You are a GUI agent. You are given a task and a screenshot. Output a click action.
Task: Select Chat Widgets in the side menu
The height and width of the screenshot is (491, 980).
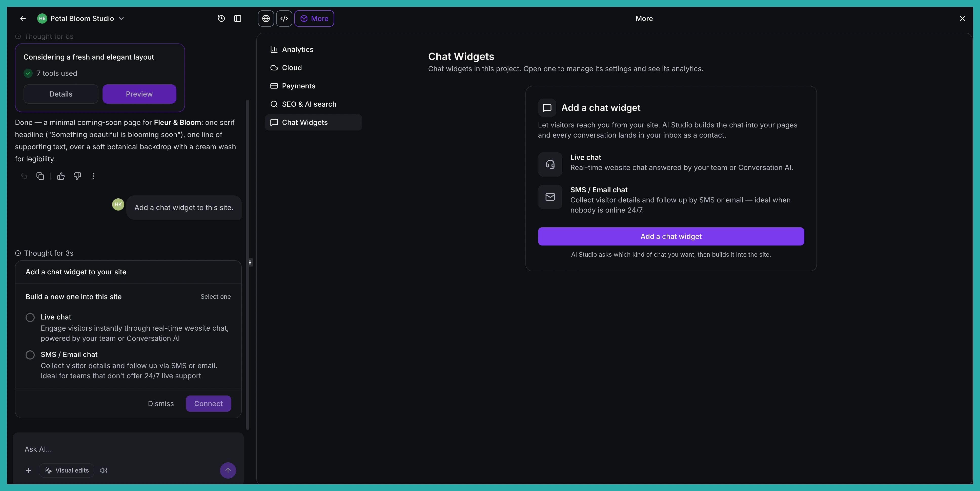(x=314, y=122)
